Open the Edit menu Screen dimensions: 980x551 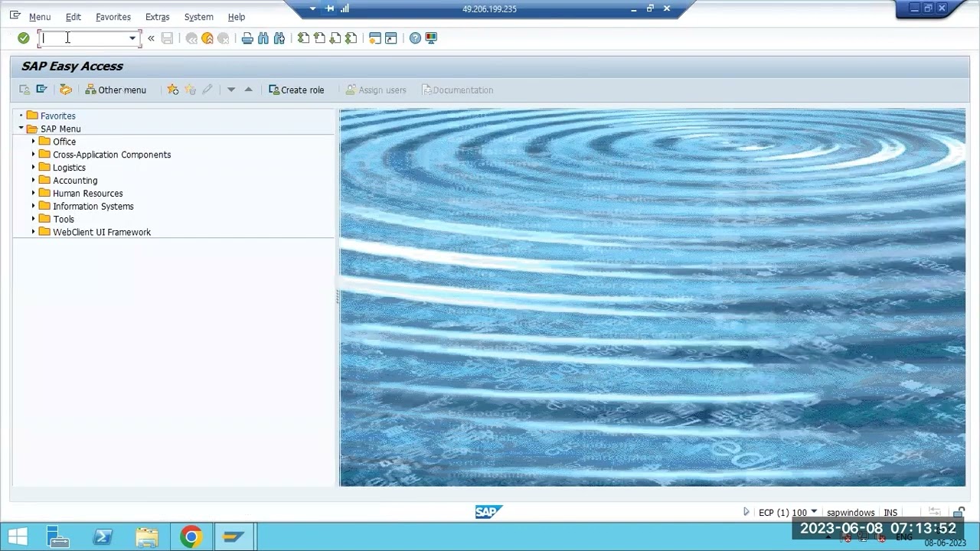pyautogui.click(x=73, y=17)
